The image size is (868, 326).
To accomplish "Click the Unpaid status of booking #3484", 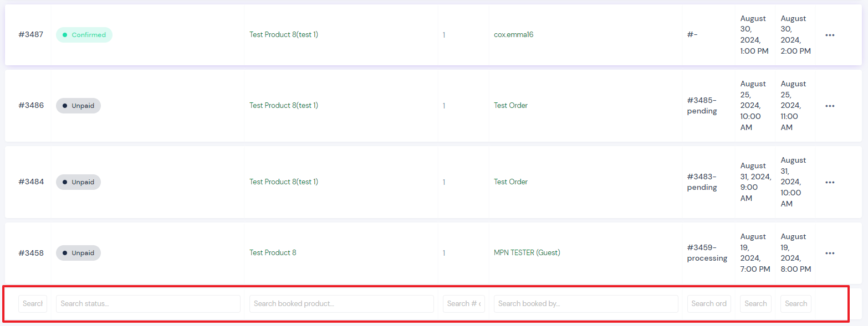I will click(x=78, y=182).
